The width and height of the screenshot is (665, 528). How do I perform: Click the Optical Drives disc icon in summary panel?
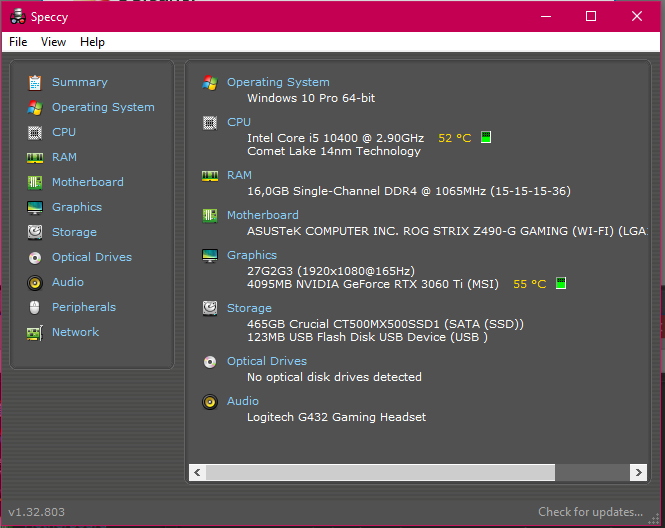pos(210,362)
